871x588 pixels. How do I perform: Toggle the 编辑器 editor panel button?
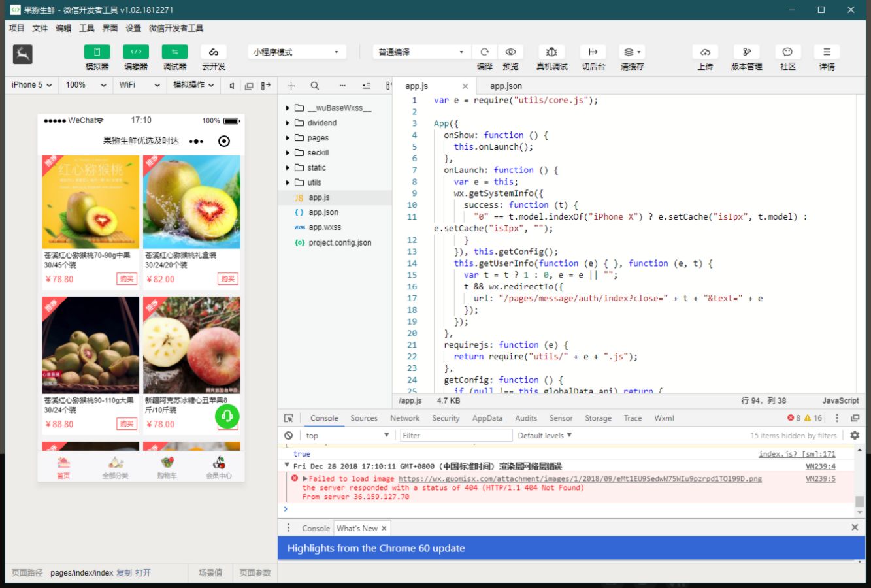[136, 52]
